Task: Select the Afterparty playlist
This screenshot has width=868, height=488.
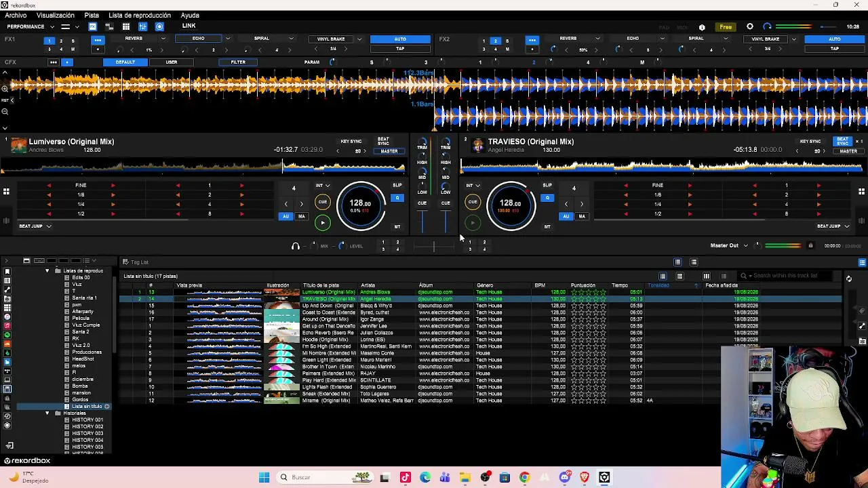Action: (x=83, y=312)
